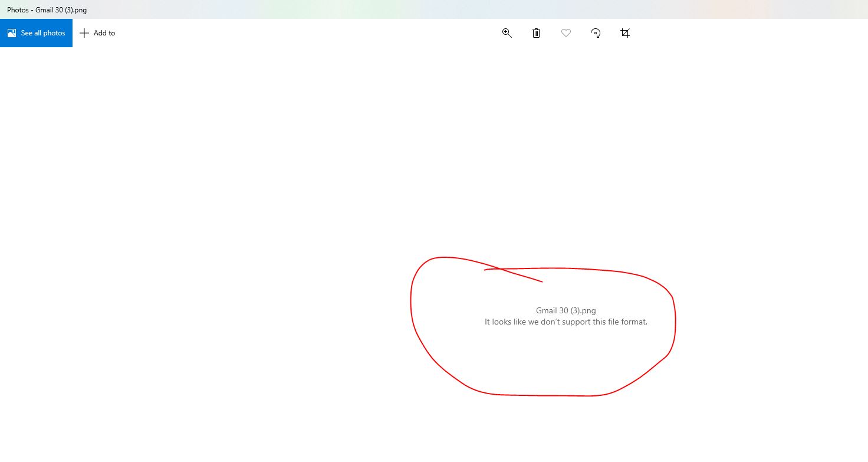This screenshot has width=868, height=462.
Task: Click the Add to button
Action: click(x=97, y=33)
